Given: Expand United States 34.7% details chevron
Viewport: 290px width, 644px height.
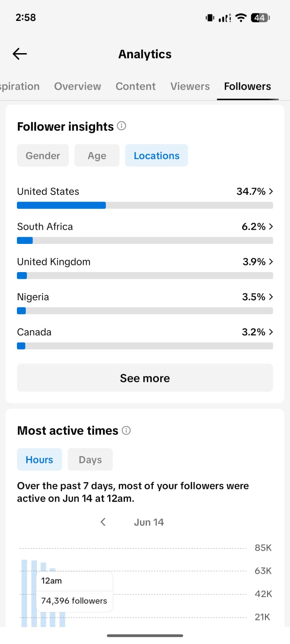Looking at the screenshot, I should pos(271,191).
